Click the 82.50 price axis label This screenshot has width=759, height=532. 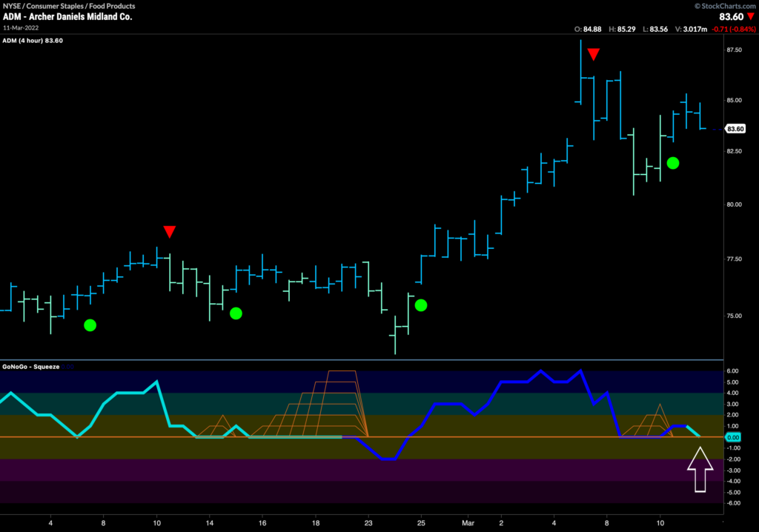click(x=734, y=151)
